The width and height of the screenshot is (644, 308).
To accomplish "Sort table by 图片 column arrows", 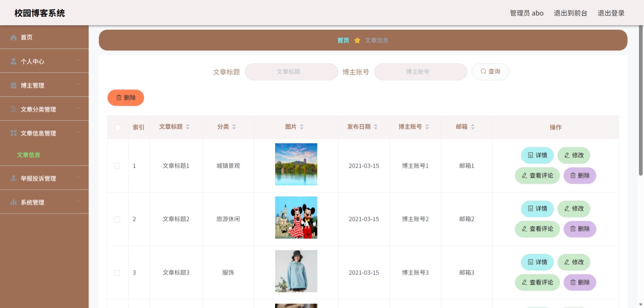I will tap(302, 127).
